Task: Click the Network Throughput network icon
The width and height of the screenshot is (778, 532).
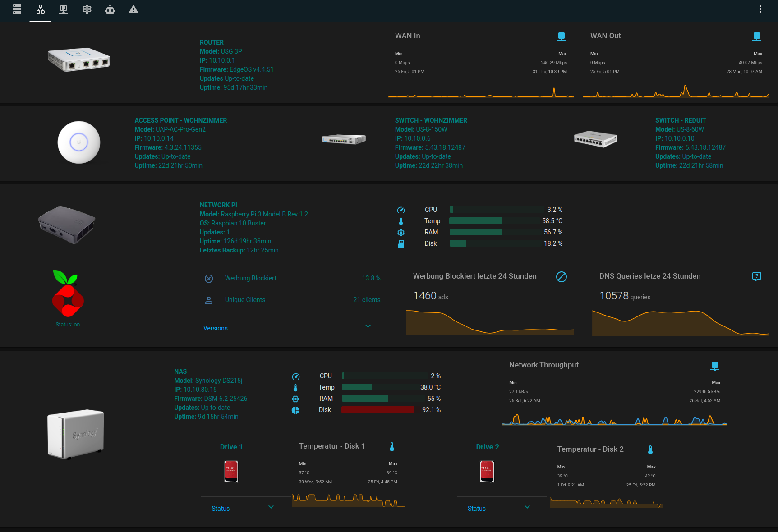Action: 715,366
